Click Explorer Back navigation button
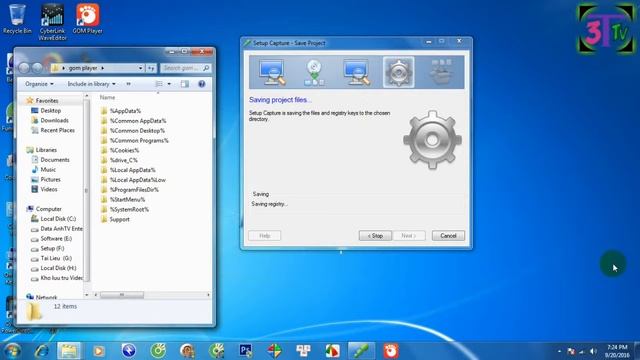The image size is (640, 360). (x=24, y=68)
